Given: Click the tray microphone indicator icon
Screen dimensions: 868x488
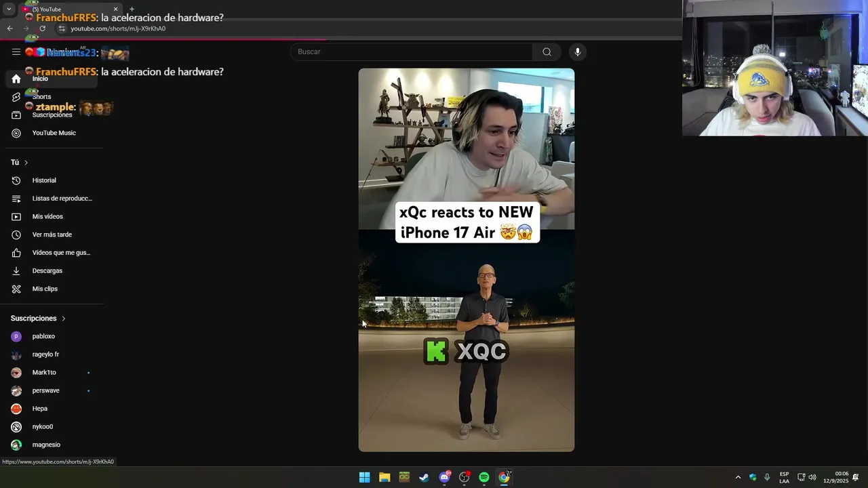Looking at the screenshot, I should pyautogui.click(x=767, y=477).
